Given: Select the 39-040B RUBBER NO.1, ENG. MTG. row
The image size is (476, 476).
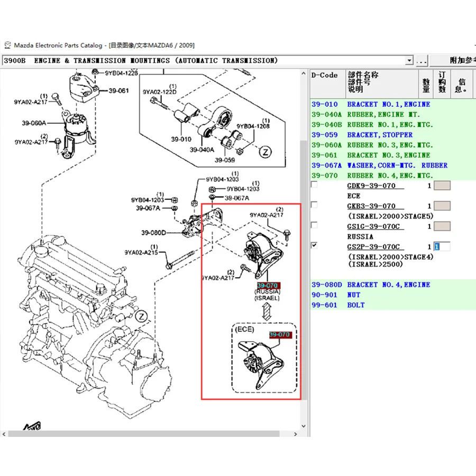Looking at the screenshot, I should (x=393, y=125).
